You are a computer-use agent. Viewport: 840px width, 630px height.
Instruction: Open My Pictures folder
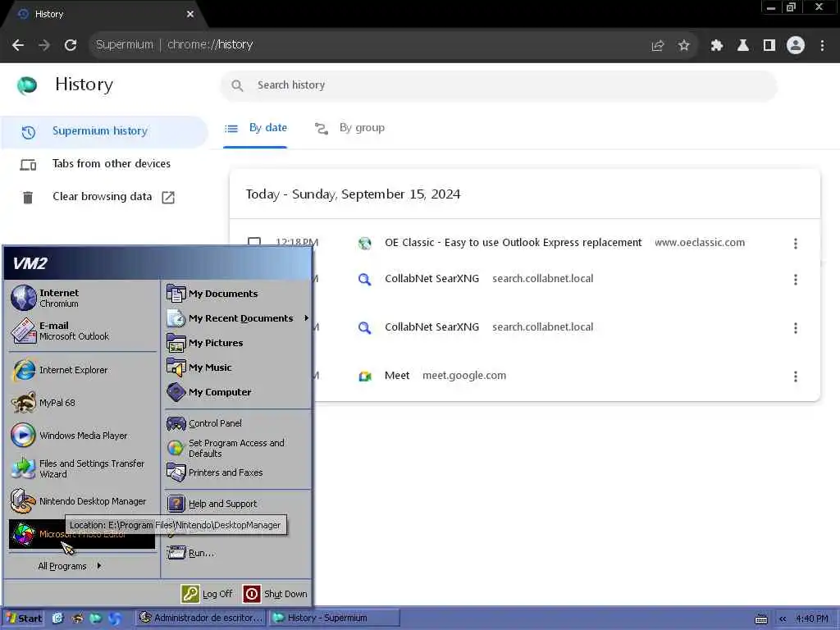(x=237, y=343)
